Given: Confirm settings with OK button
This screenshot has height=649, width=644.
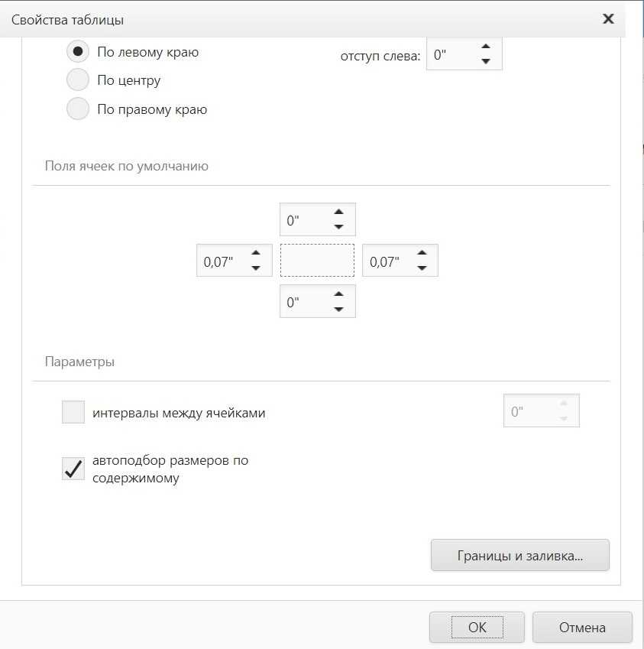Looking at the screenshot, I should click(477, 628).
